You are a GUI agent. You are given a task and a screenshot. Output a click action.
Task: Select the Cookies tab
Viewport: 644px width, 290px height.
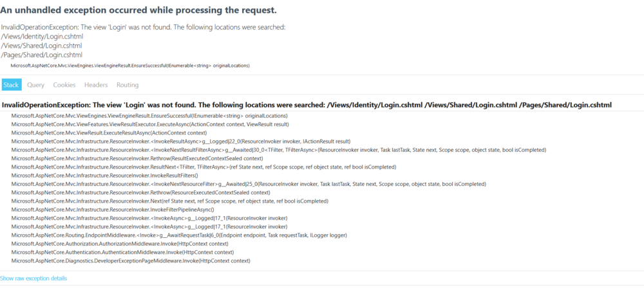(64, 85)
